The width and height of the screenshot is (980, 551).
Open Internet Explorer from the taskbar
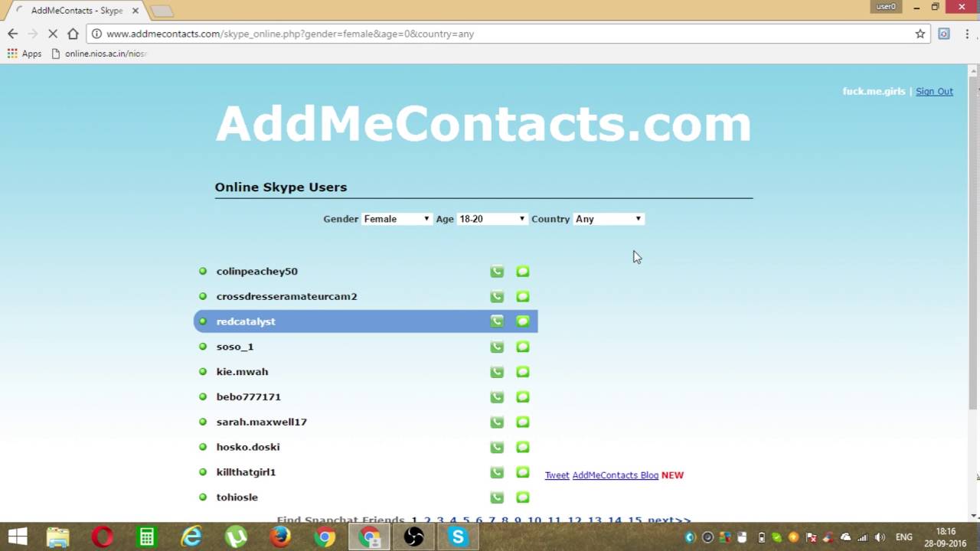coord(191,536)
